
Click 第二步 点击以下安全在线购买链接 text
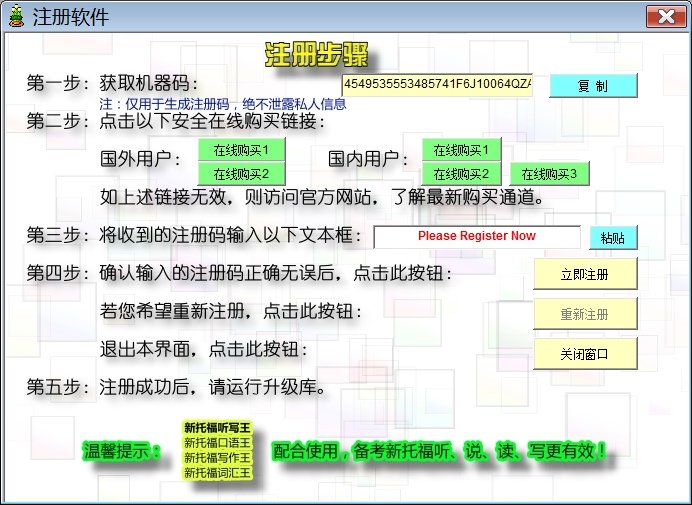tap(175, 121)
